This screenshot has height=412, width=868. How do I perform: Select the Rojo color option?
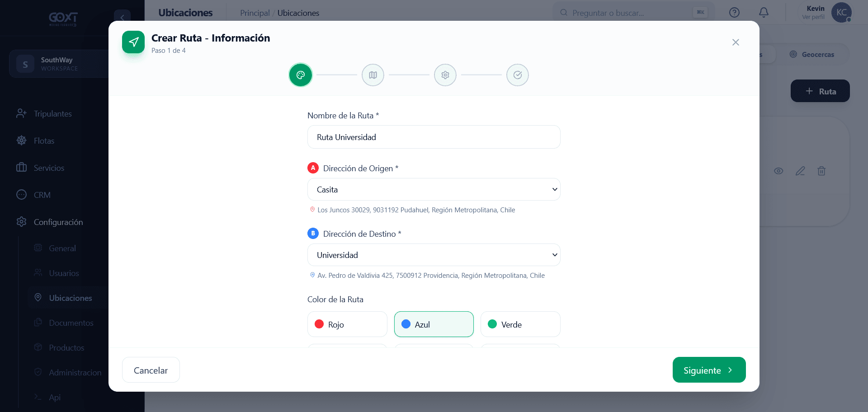pos(347,324)
